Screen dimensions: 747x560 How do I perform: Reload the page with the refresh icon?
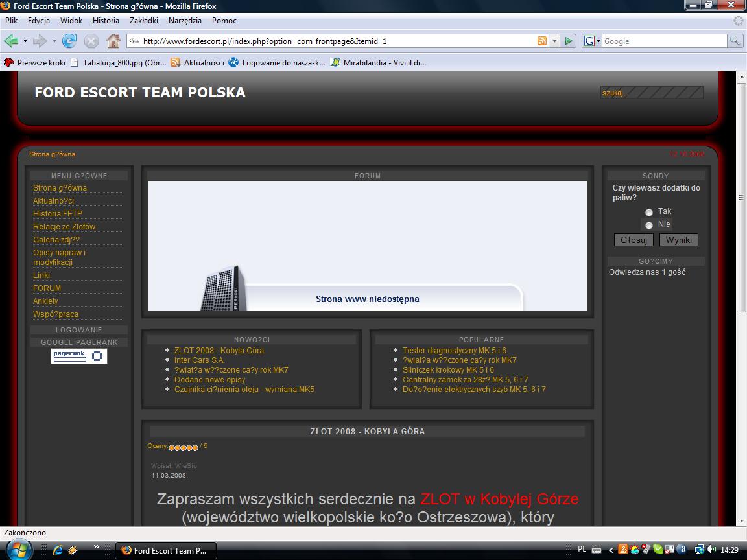point(69,41)
